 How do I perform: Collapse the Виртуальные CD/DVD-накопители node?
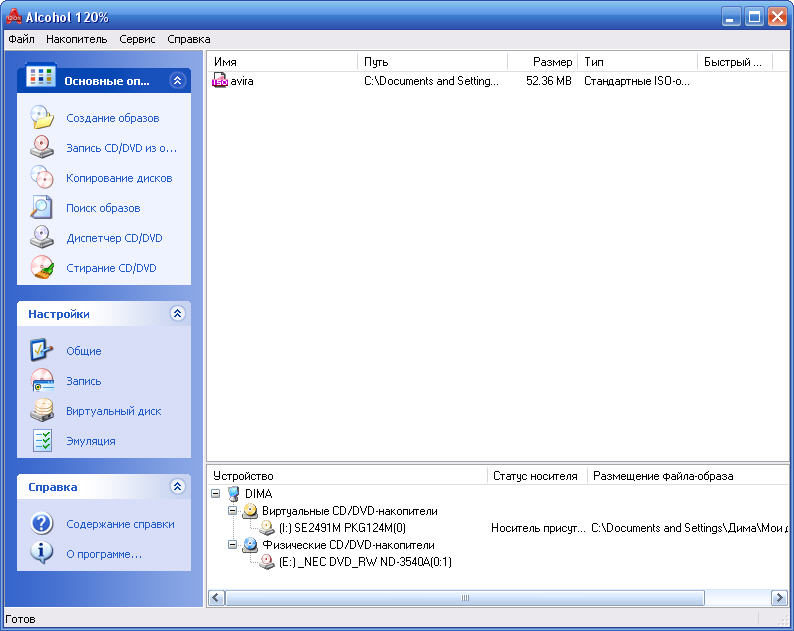pos(232,510)
